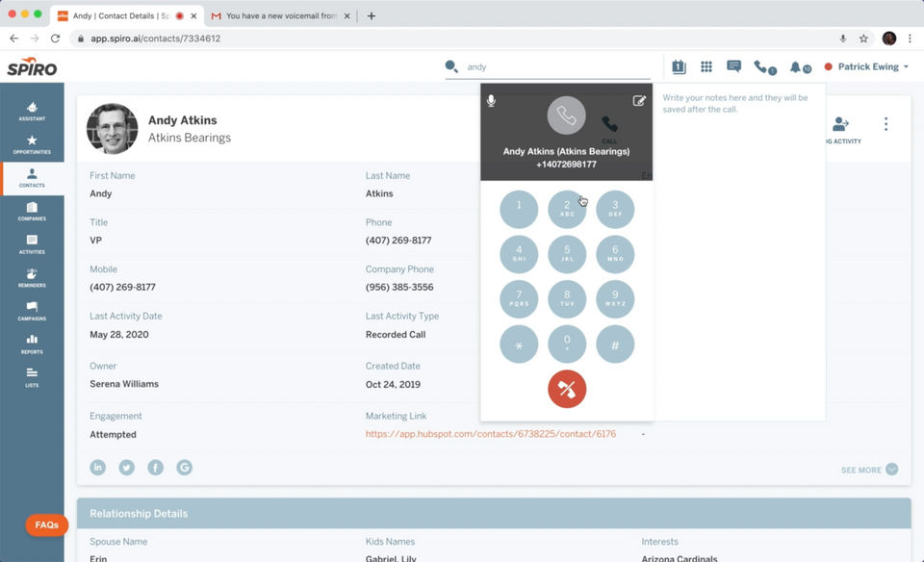Open the calendar icon in top bar

click(679, 66)
